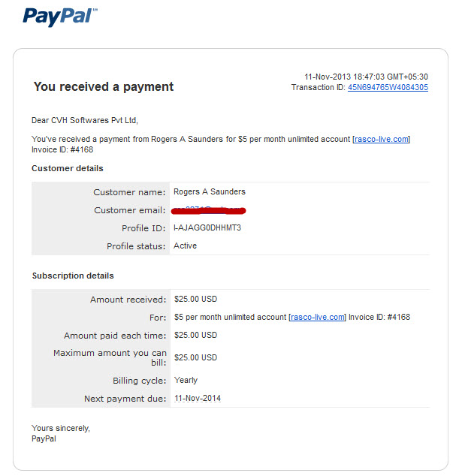Open rasco-live.com link in the For row
462x476 pixels.
point(318,318)
